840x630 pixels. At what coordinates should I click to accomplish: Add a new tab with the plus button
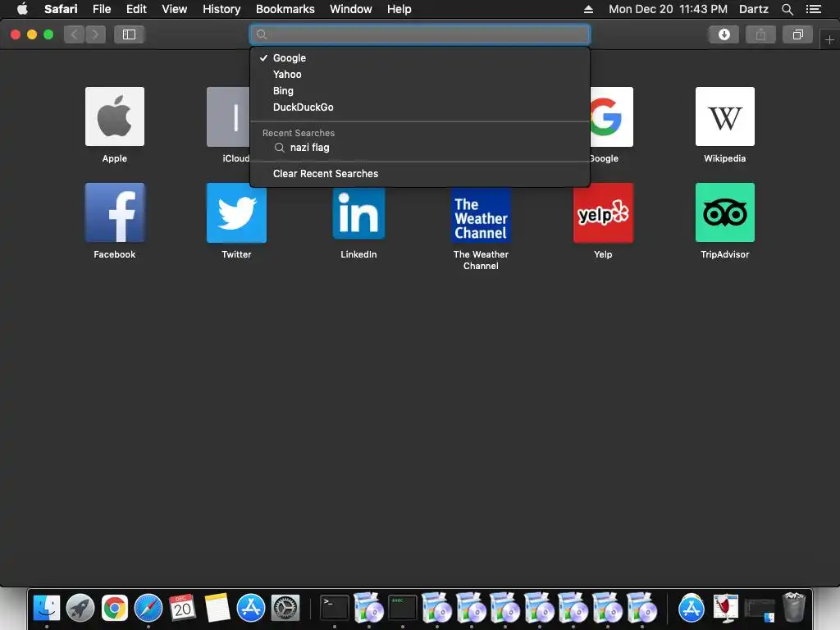point(829,39)
